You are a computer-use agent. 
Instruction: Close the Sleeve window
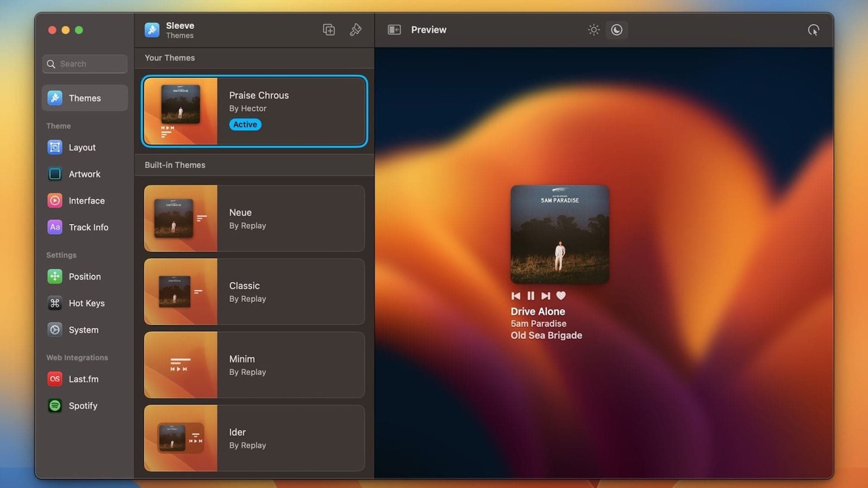click(52, 30)
